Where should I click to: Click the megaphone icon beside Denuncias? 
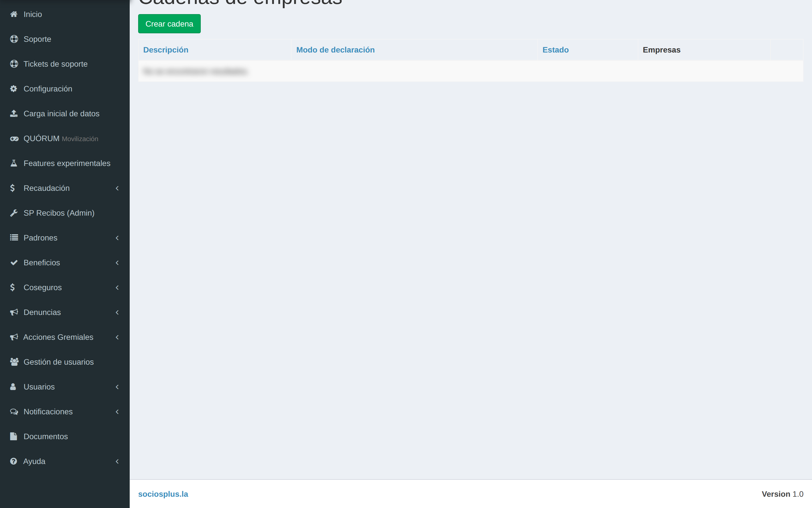pos(14,312)
